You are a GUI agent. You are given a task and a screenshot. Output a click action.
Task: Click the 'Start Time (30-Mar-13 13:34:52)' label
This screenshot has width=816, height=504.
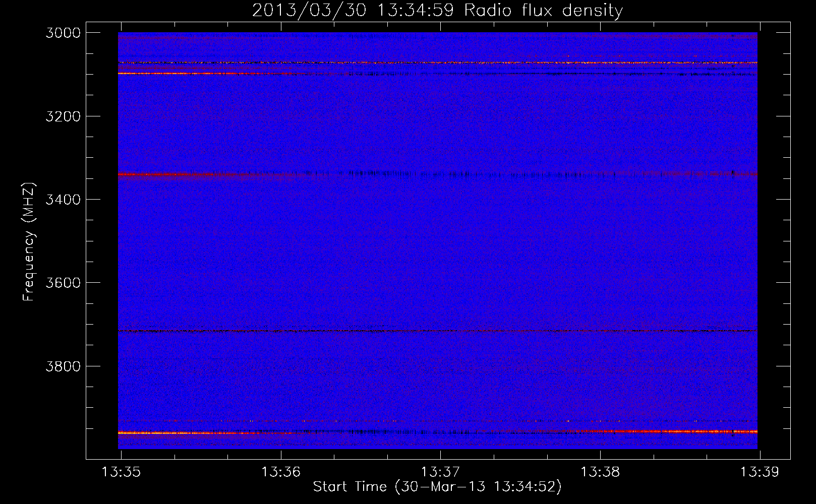(437, 487)
